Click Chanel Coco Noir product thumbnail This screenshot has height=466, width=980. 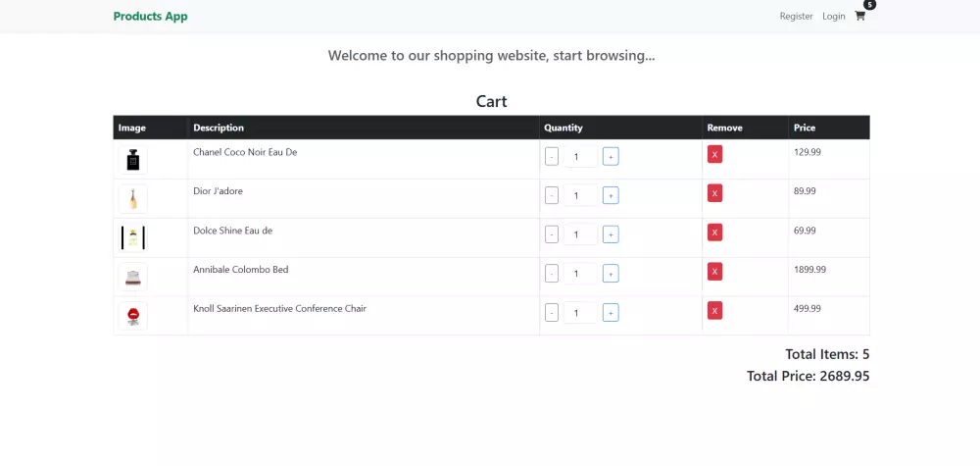(133, 160)
